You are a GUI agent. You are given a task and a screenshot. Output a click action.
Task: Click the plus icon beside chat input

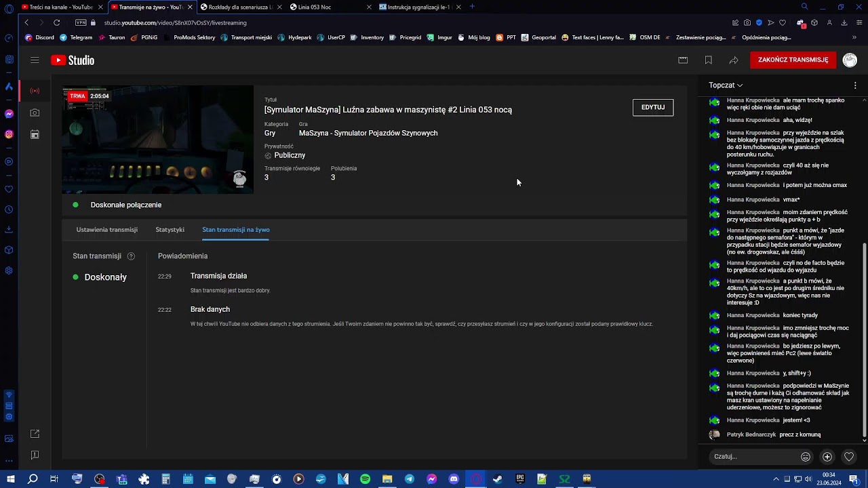[x=827, y=457]
